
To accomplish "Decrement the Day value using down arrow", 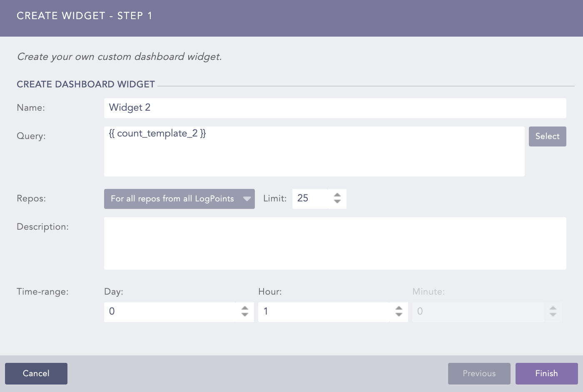I will (x=245, y=315).
